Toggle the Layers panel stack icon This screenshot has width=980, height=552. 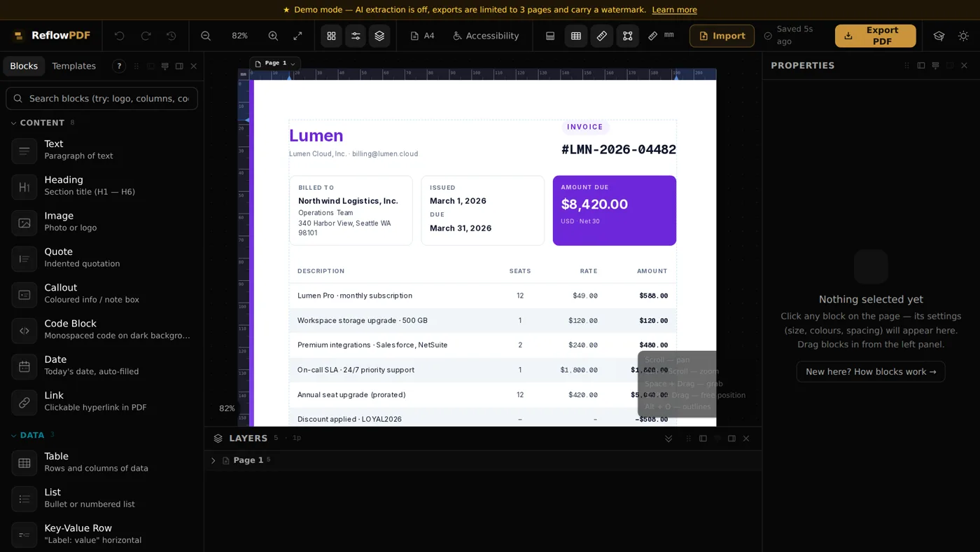pos(379,36)
